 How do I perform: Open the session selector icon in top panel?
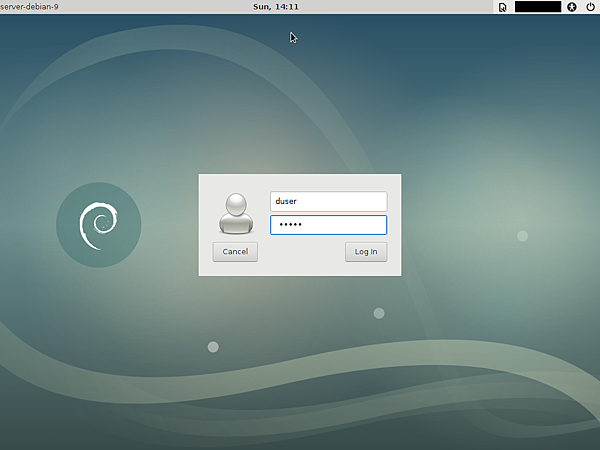click(x=502, y=7)
